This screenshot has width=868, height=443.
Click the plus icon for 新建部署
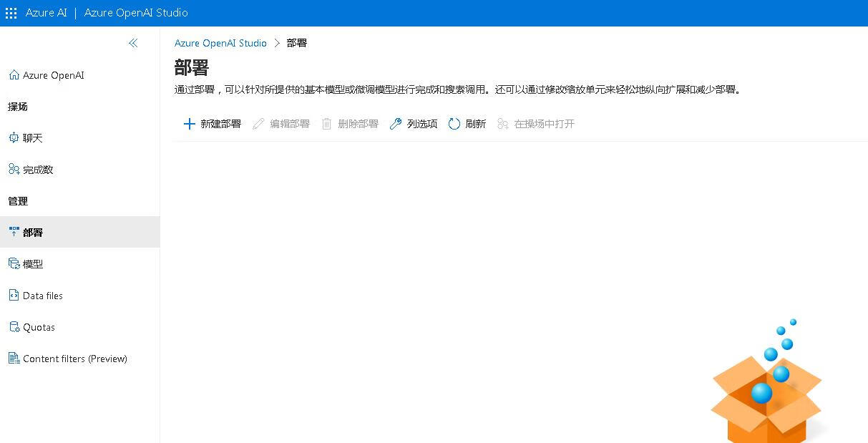point(190,124)
